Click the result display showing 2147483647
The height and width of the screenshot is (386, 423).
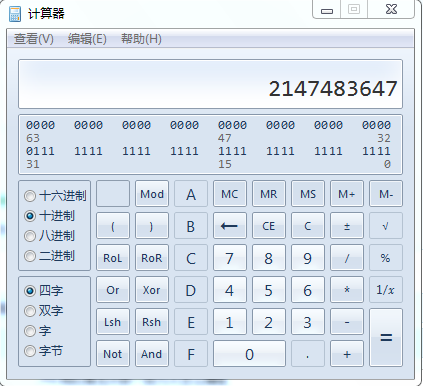(210, 84)
